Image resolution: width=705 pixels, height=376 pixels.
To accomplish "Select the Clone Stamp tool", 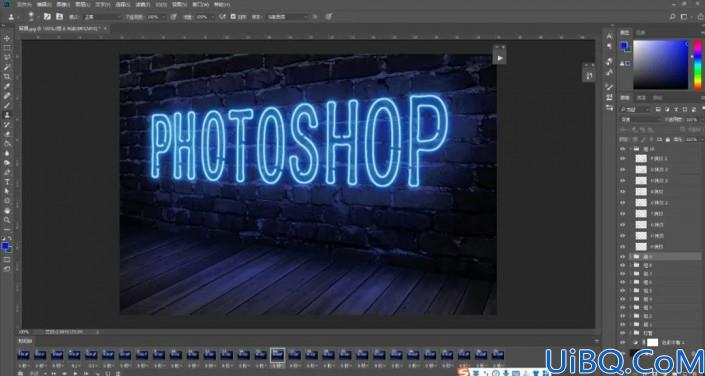I will (7, 115).
